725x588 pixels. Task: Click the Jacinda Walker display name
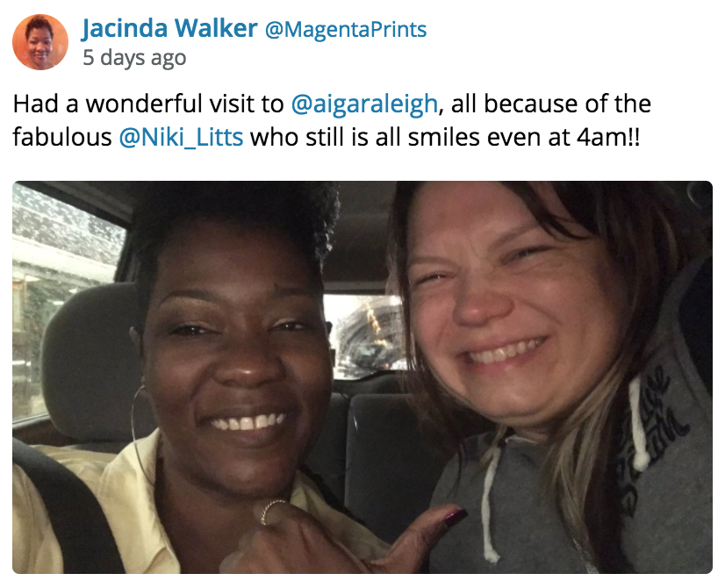point(169,29)
